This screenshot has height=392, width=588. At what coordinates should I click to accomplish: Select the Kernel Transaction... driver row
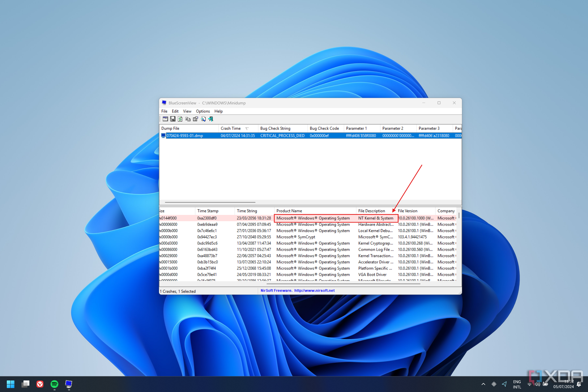308,256
